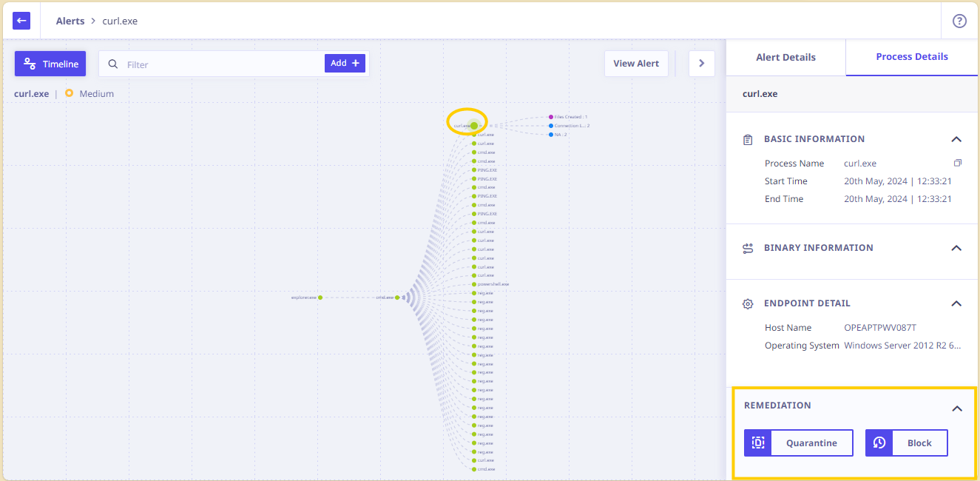
Task: Expand the Binary Information section
Action: pyautogui.click(x=956, y=248)
